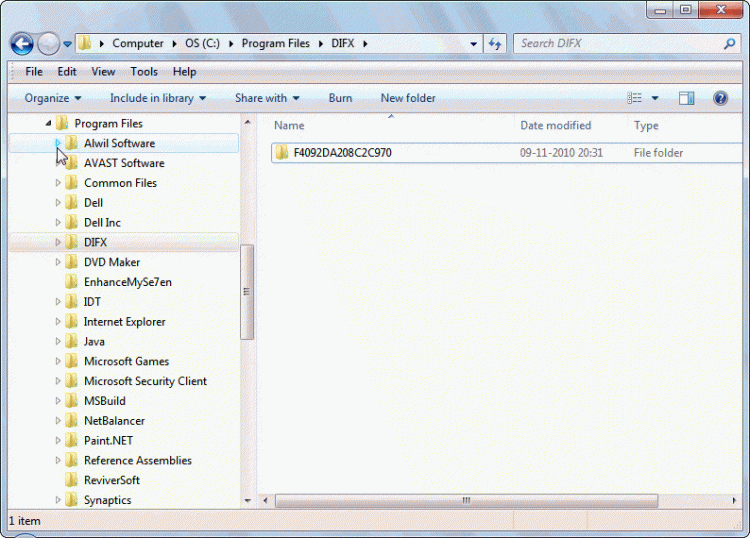Viewport: 750px width, 538px height.
Task: Click the DVD Maker folder icon
Action: coord(71,262)
